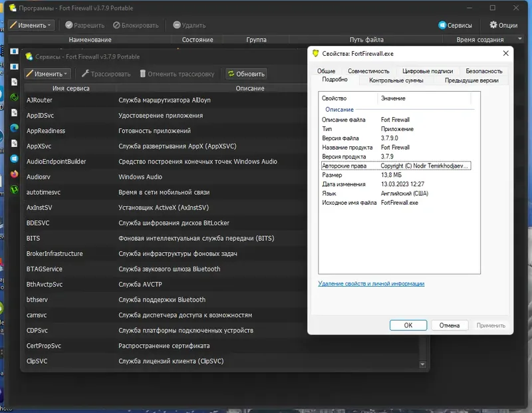Open Удаление свойств и личной информации link
This screenshot has height=413, width=532.
pos(371,283)
